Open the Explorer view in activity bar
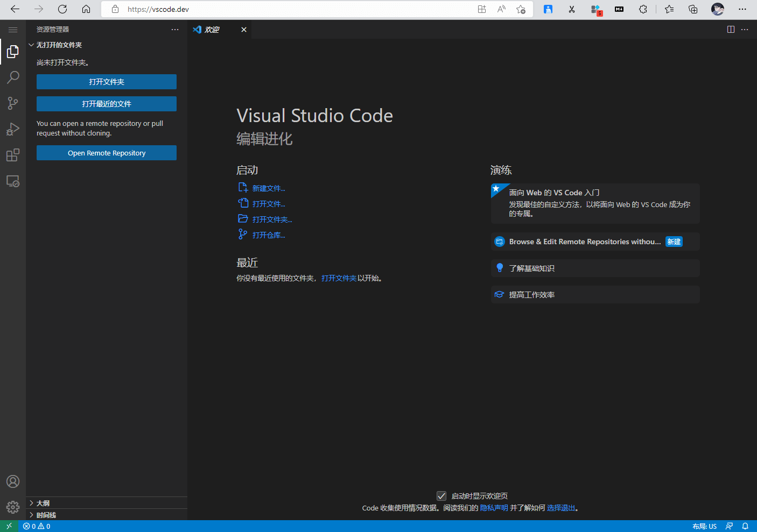 (13, 52)
